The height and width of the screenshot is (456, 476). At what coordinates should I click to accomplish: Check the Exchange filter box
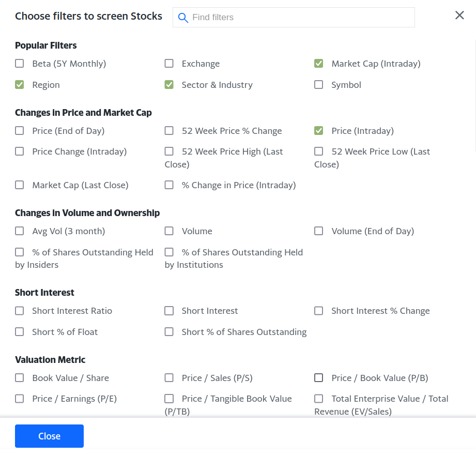click(169, 64)
